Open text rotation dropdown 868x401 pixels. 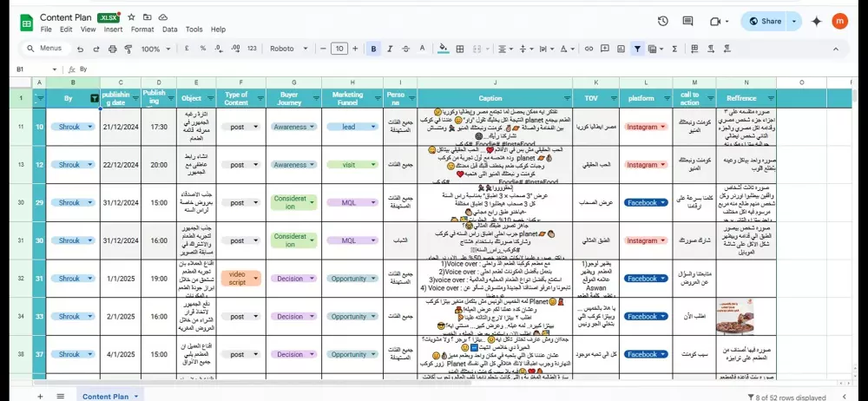(x=566, y=49)
